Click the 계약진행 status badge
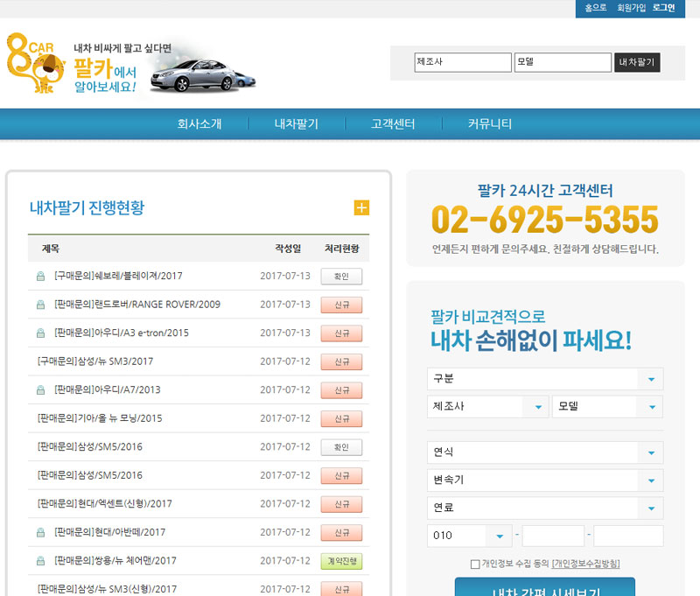 tap(341, 561)
